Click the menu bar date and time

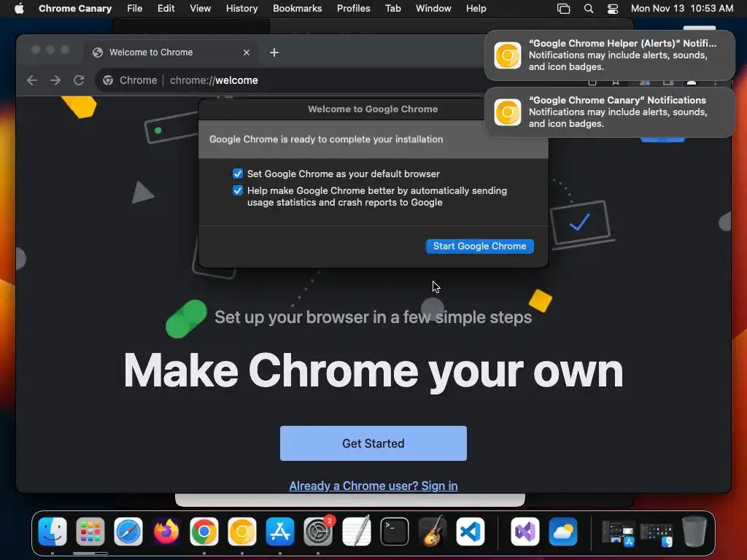click(682, 8)
